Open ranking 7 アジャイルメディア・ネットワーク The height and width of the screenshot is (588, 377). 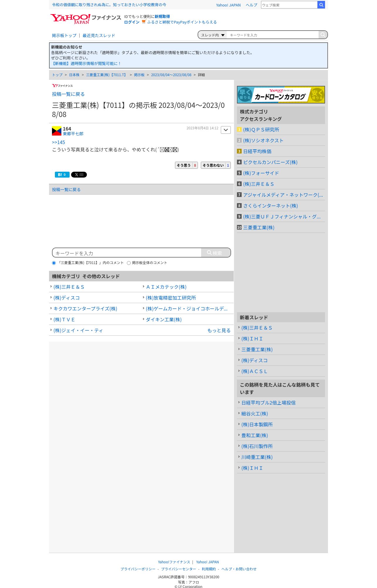[283, 195]
